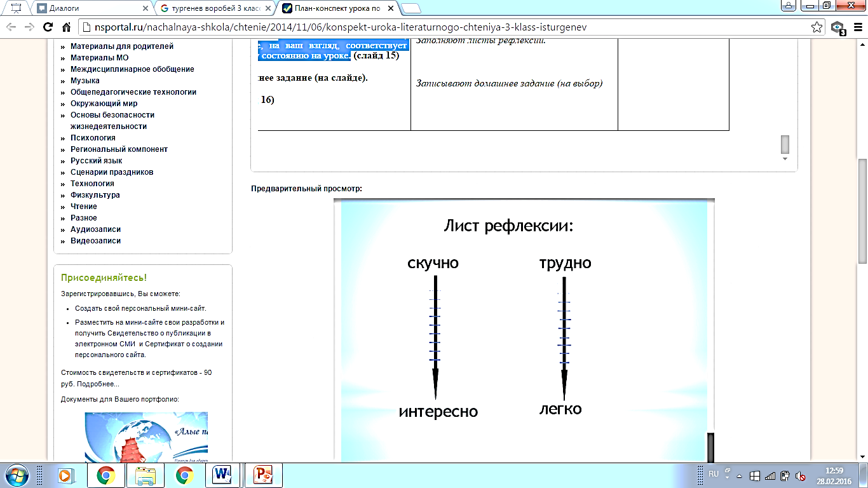Viewport: 868px width, 488px height.
Task: Open the Разное category link
Action: [x=84, y=218]
